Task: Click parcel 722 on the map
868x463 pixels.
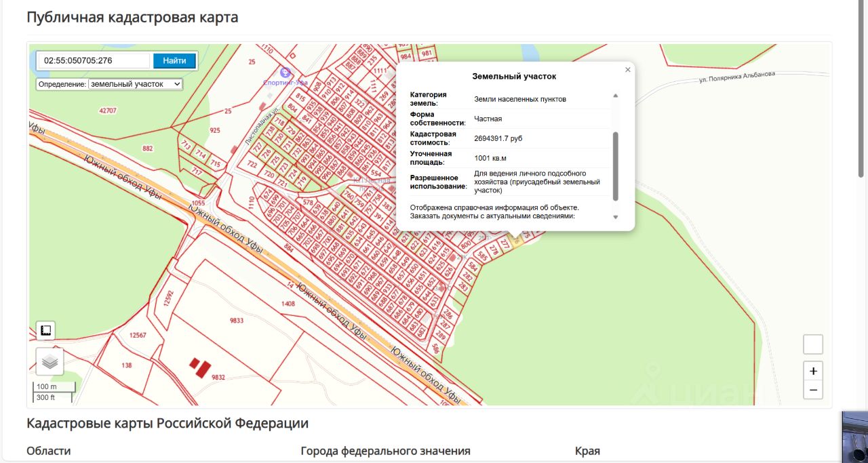Action: pyautogui.click(x=252, y=164)
